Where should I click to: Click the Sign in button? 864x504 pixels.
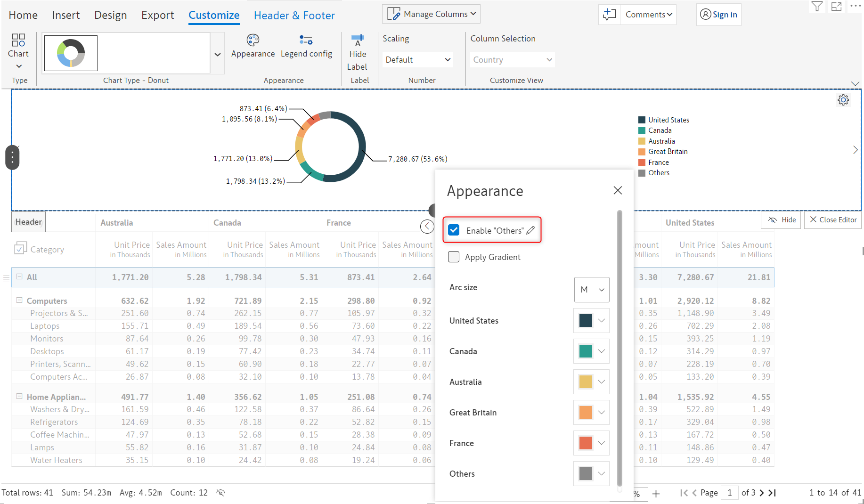pos(718,15)
